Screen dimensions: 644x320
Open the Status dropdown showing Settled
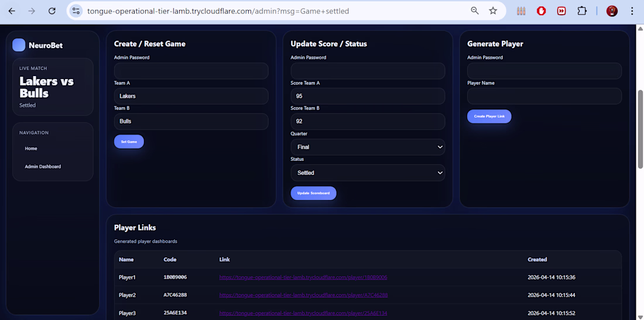pyautogui.click(x=368, y=173)
